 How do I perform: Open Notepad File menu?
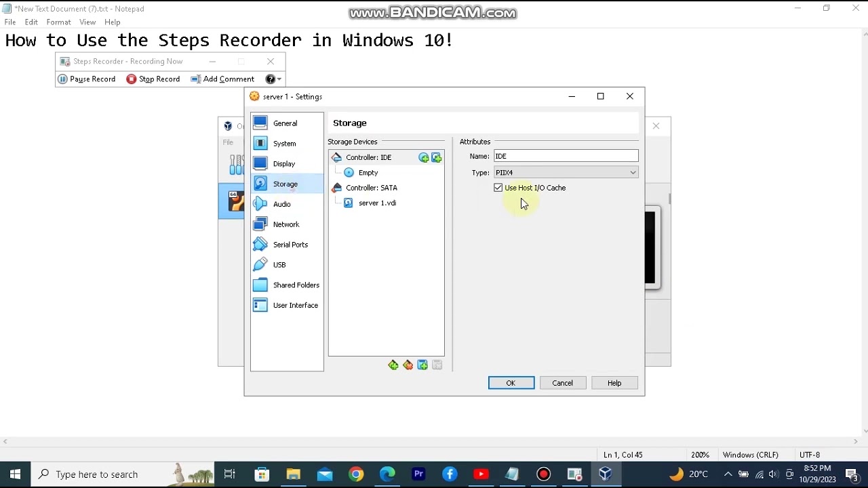10,22
